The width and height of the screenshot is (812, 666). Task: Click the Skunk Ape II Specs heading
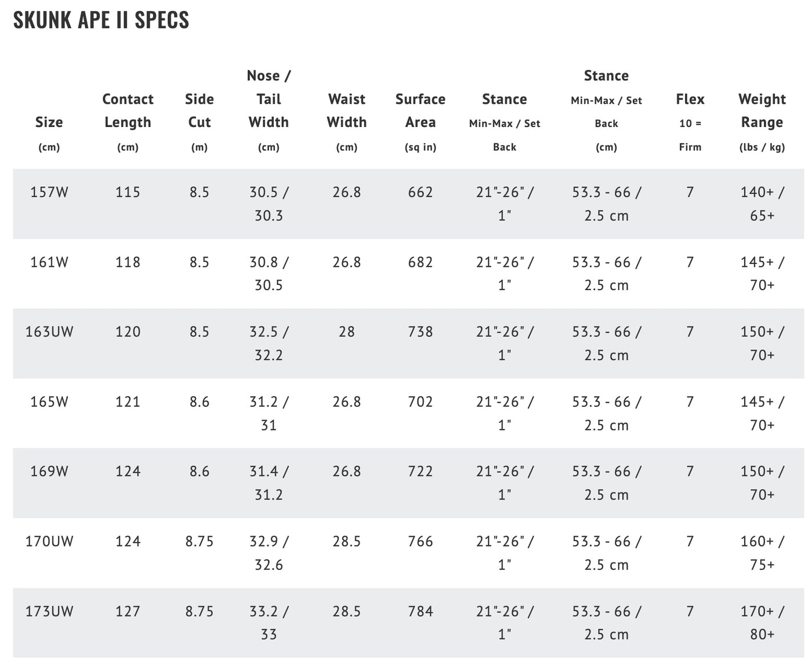[101, 20]
